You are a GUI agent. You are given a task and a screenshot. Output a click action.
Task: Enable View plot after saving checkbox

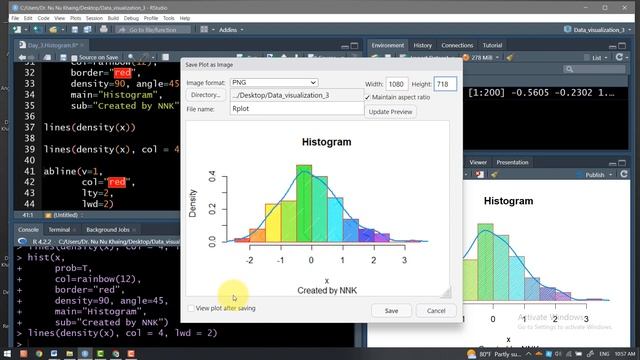tap(191, 308)
